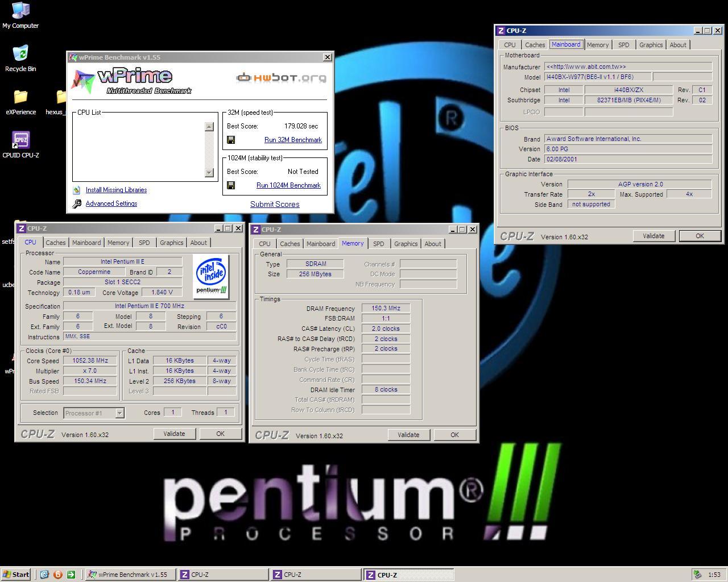The image size is (728, 582).
Task: Open Memory tab in Mainboard window
Action: (x=598, y=45)
